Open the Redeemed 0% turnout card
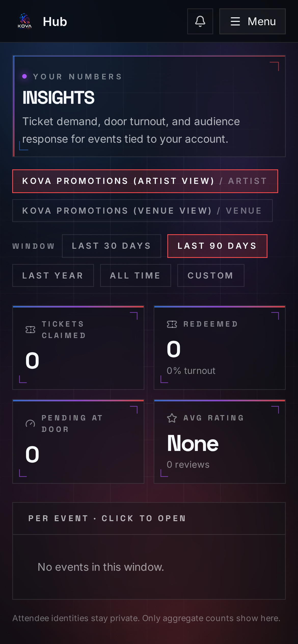 (220, 348)
